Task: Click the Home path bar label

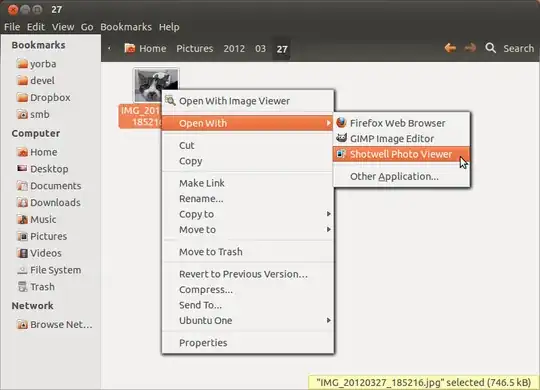Action: coord(153,48)
